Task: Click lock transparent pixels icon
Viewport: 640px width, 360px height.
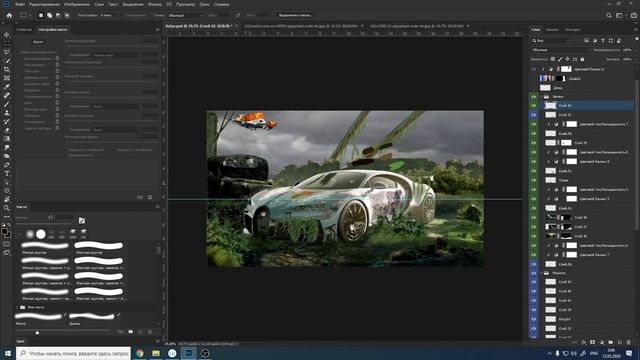Action: point(553,59)
